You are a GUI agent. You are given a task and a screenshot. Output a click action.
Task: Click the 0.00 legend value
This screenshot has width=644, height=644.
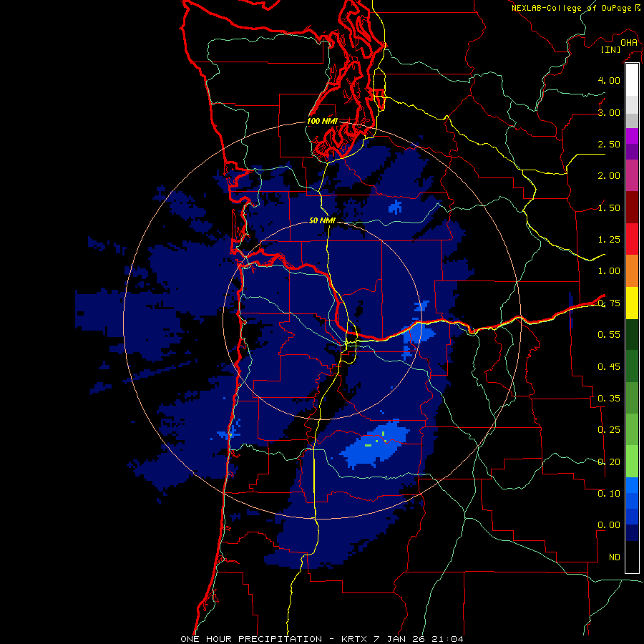(x=609, y=525)
